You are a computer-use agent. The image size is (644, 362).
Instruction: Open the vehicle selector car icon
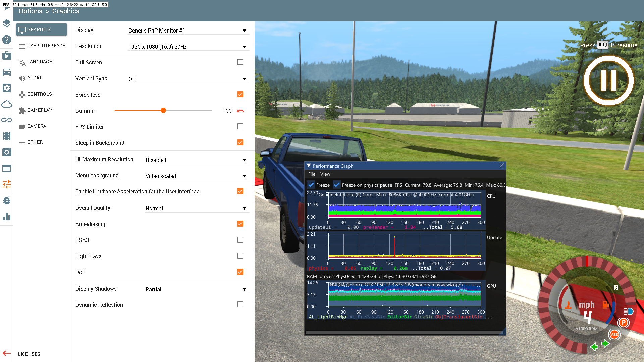coord(7,72)
